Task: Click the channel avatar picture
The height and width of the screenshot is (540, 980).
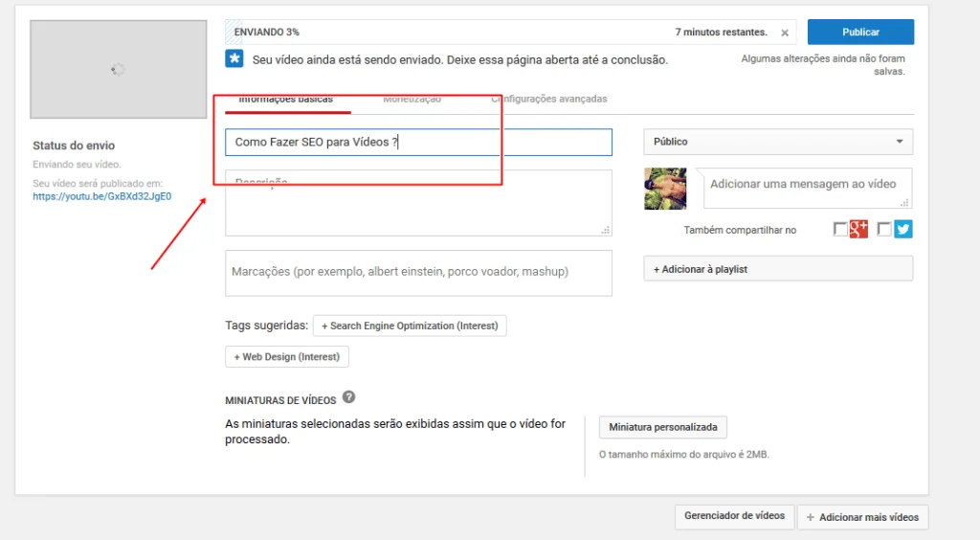Action: coord(665,188)
